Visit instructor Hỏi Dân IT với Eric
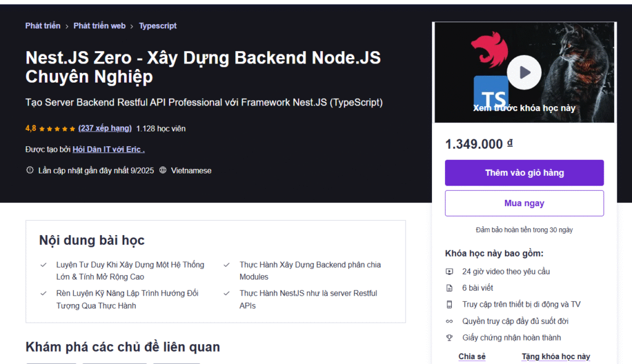The height and width of the screenshot is (364, 632). tap(108, 149)
